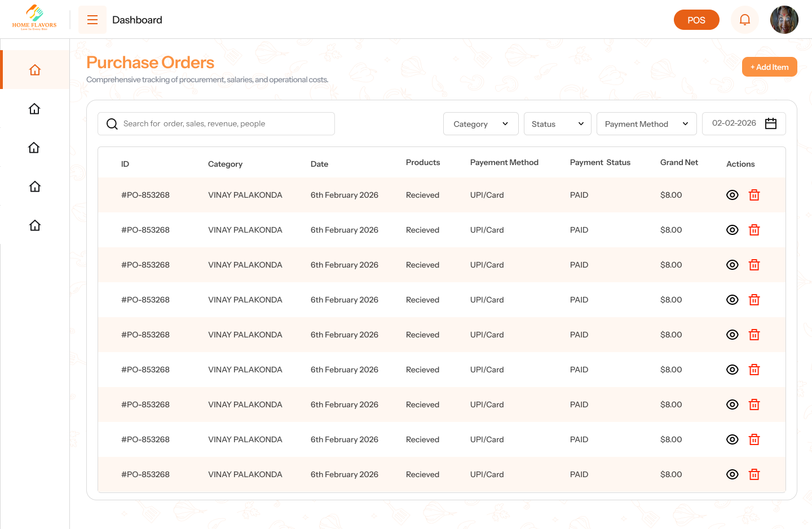The width and height of the screenshot is (812, 529).
Task: Click the eye icon in third row
Action: (732, 265)
